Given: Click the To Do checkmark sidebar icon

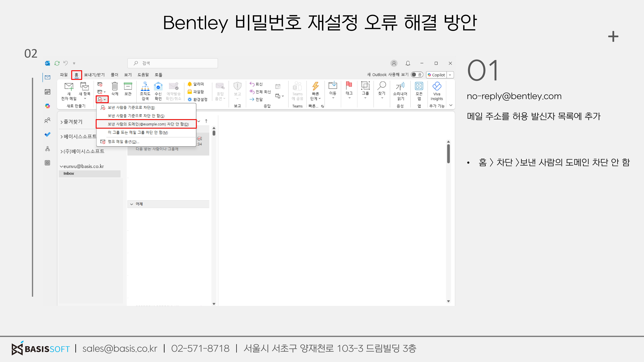Looking at the screenshot, I should click(48, 134).
